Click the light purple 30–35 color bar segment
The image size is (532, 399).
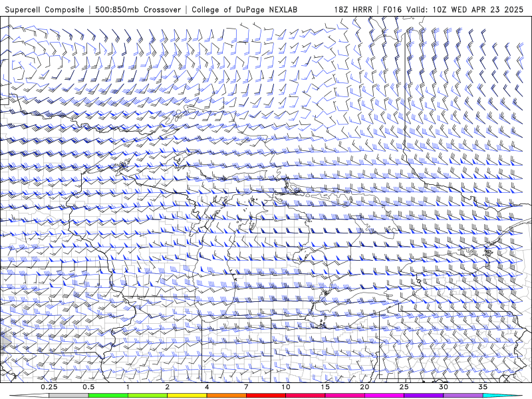463,396
